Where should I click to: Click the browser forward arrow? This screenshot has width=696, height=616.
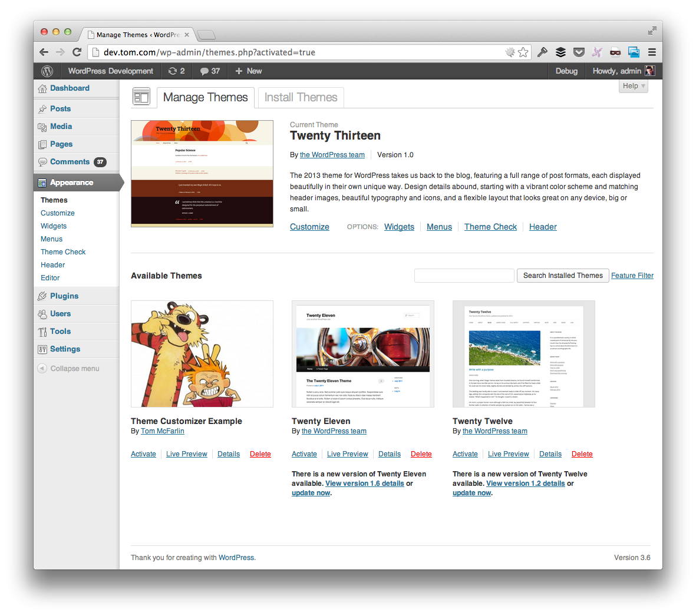pos(60,52)
